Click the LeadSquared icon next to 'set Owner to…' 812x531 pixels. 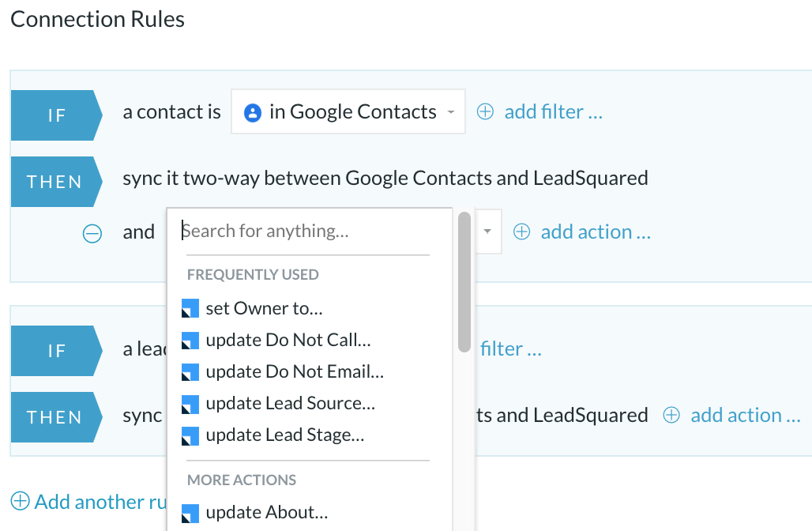[x=190, y=309]
